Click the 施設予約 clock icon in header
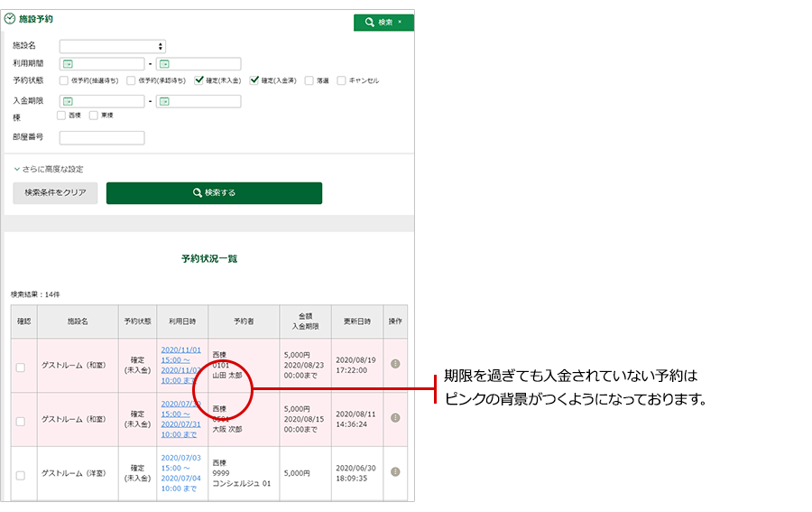 click(x=10, y=18)
